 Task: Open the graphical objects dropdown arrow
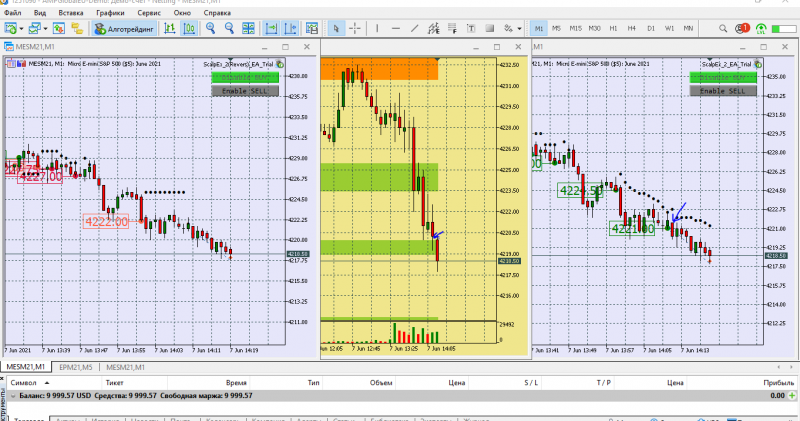click(x=519, y=29)
